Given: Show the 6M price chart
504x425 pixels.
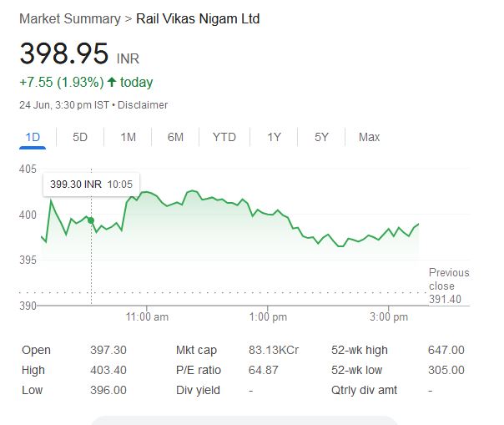Looking at the screenshot, I should click(x=175, y=137).
